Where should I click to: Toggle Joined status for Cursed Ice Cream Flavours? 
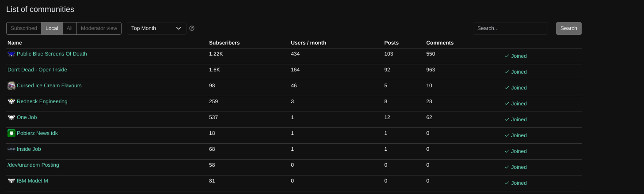(x=515, y=88)
